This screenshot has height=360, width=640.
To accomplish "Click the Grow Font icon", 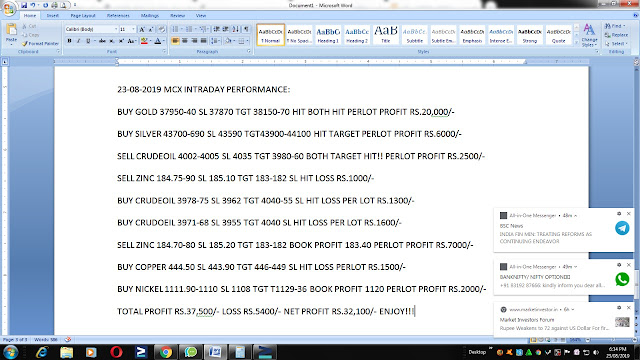I will [142, 29].
